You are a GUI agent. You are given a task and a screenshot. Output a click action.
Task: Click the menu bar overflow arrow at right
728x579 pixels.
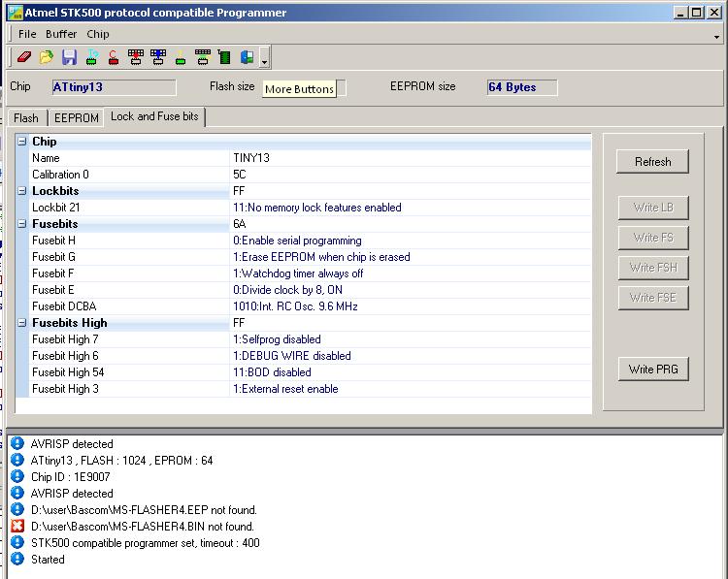(x=717, y=37)
